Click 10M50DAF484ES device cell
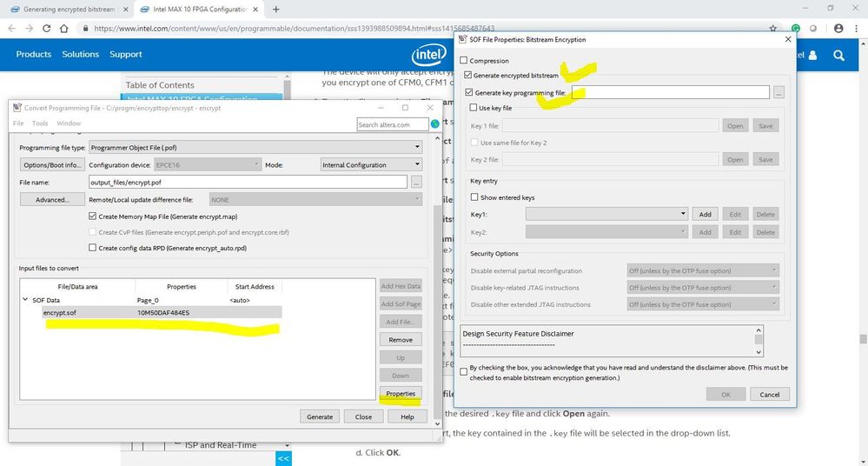The height and width of the screenshot is (466, 868). pyautogui.click(x=163, y=312)
